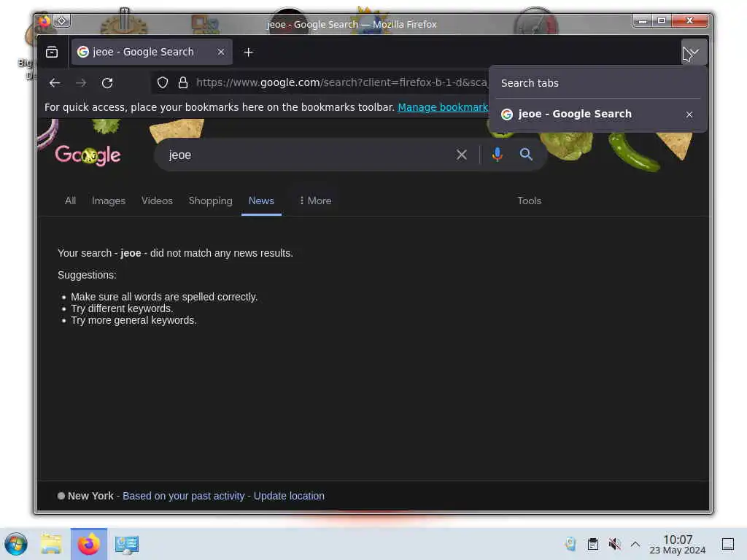The image size is (747, 560).
Task: Maximize the Firefox window
Action: click(x=662, y=20)
